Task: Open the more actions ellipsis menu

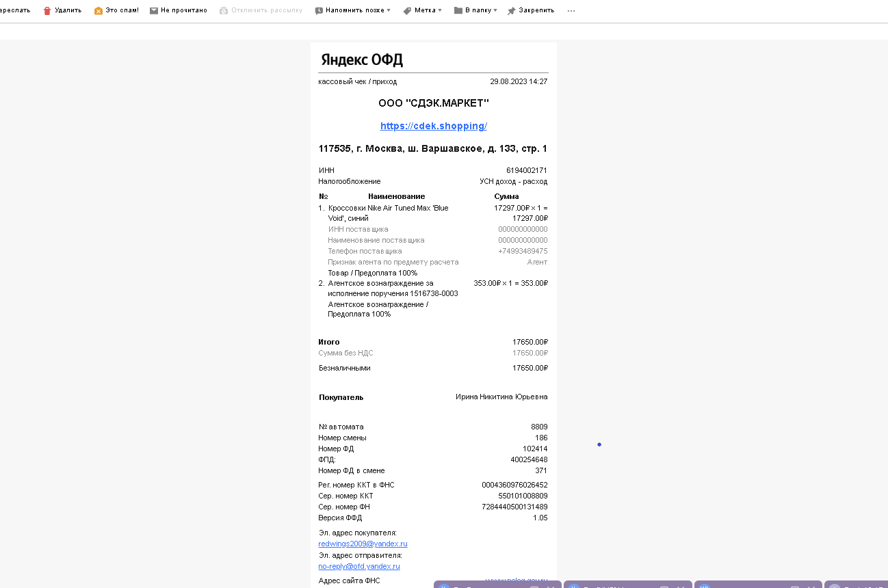Action: coord(571,11)
